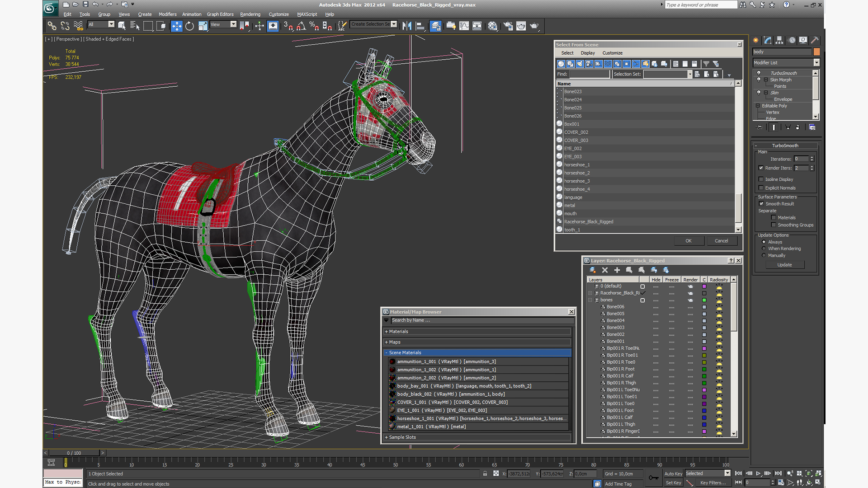The image size is (868, 488).
Task: Click the Align tool icon
Action: 420,26
